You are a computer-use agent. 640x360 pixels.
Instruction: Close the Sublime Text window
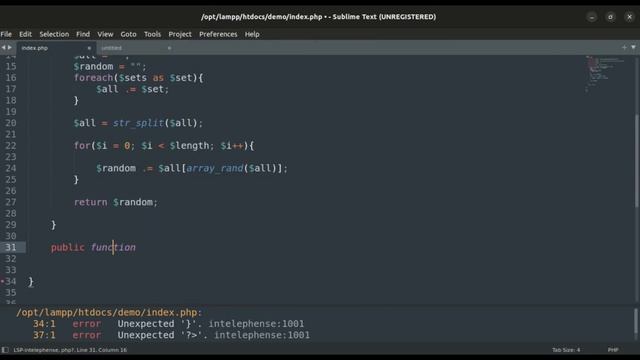coord(629,17)
